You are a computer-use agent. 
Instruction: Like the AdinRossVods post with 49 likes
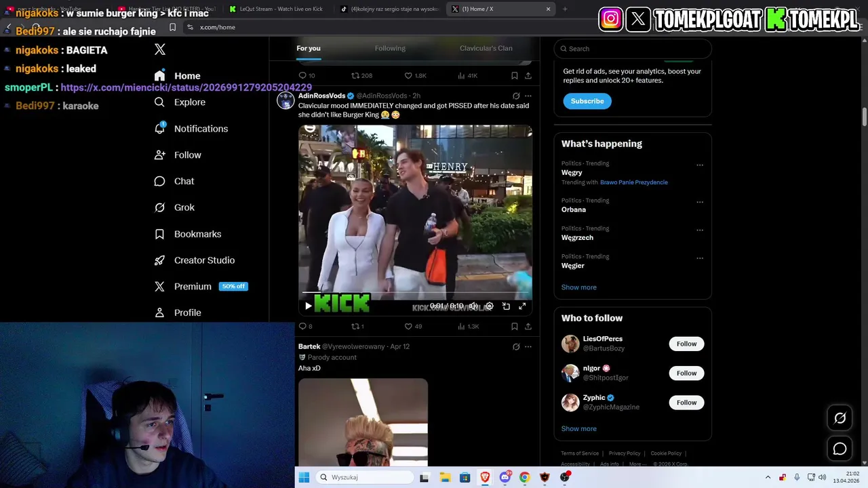coord(413,327)
